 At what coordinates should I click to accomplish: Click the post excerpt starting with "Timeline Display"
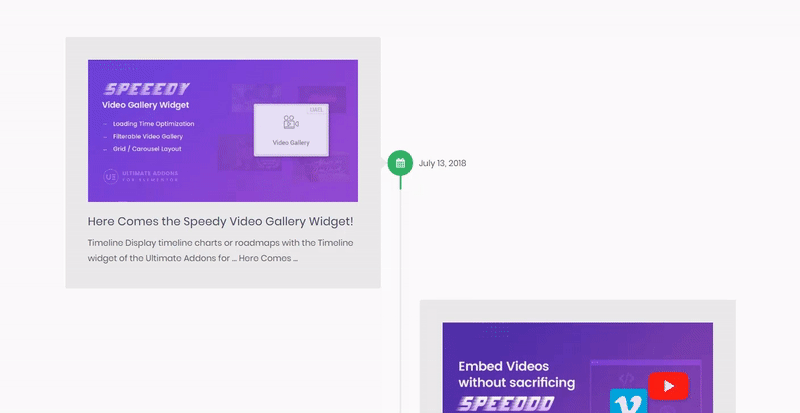(x=220, y=250)
